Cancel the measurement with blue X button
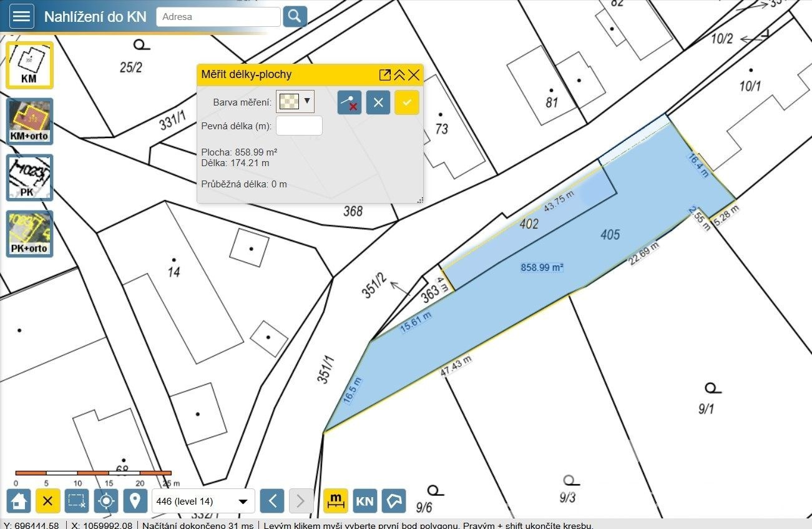 pyautogui.click(x=378, y=102)
